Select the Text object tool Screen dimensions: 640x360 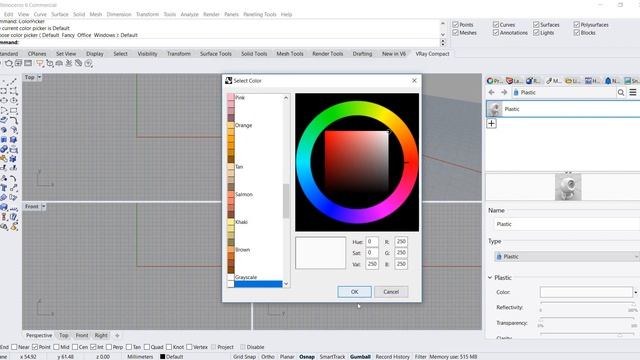click(4, 188)
